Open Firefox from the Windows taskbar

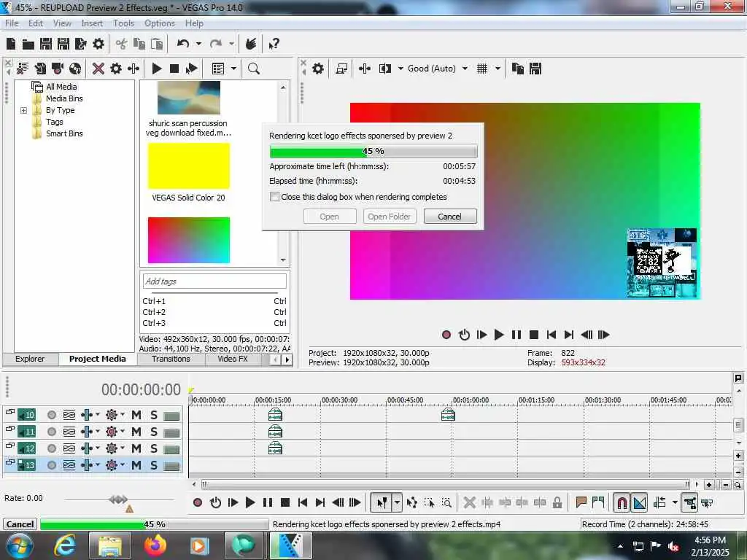point(155,545)
